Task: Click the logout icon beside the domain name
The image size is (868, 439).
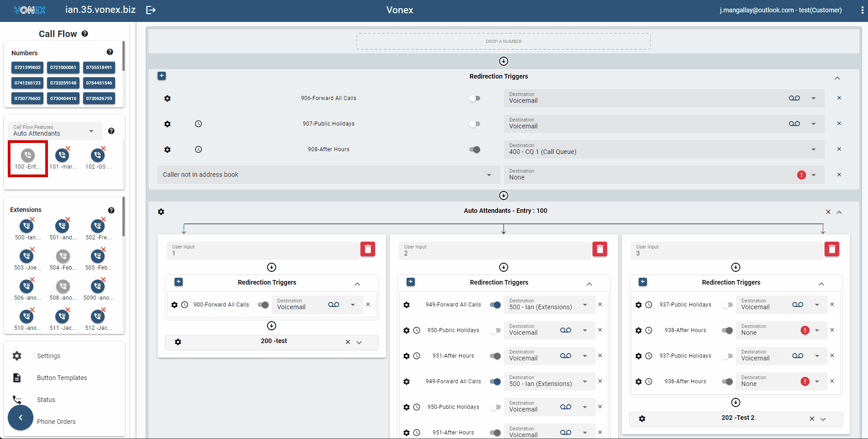Action: click(x=151, y=10)
